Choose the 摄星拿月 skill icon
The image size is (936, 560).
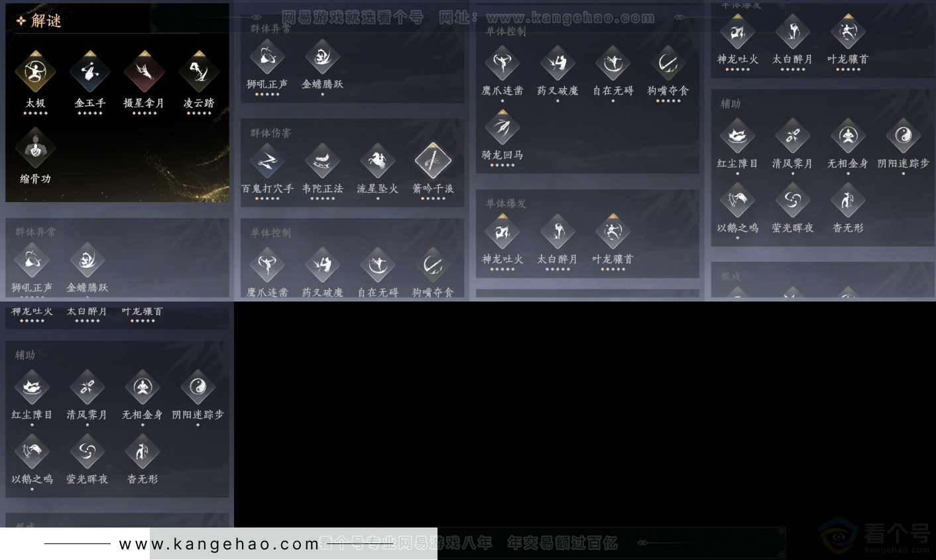pyautogui.click(x=145, y=70)
